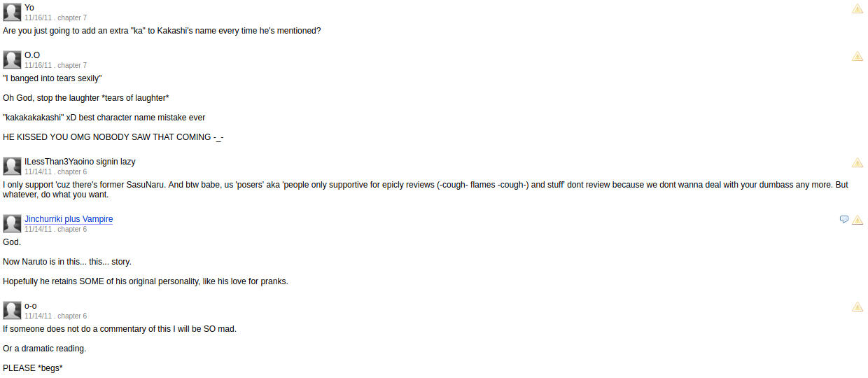Report the review by O.O
The image size is (868, 378).
[857, 57]
